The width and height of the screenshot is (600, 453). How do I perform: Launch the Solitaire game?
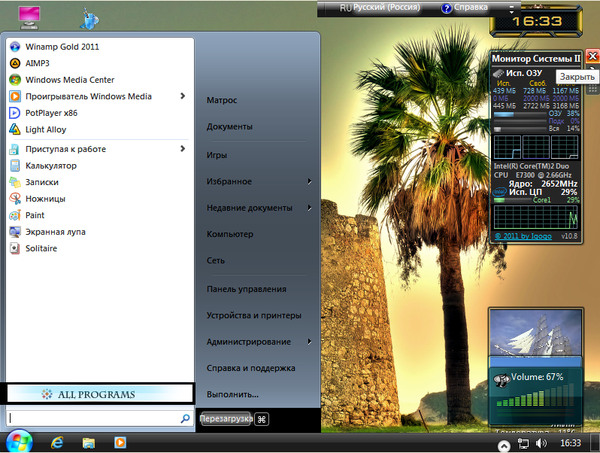41,248
